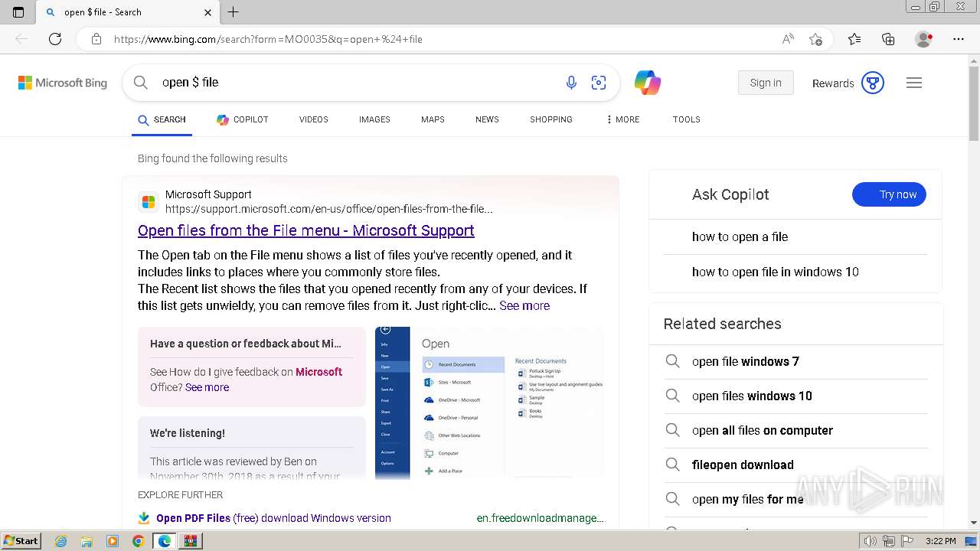Switch to the IMAGES tab
The height and width of the screenshot is (551, 980).
click(374, 119)
